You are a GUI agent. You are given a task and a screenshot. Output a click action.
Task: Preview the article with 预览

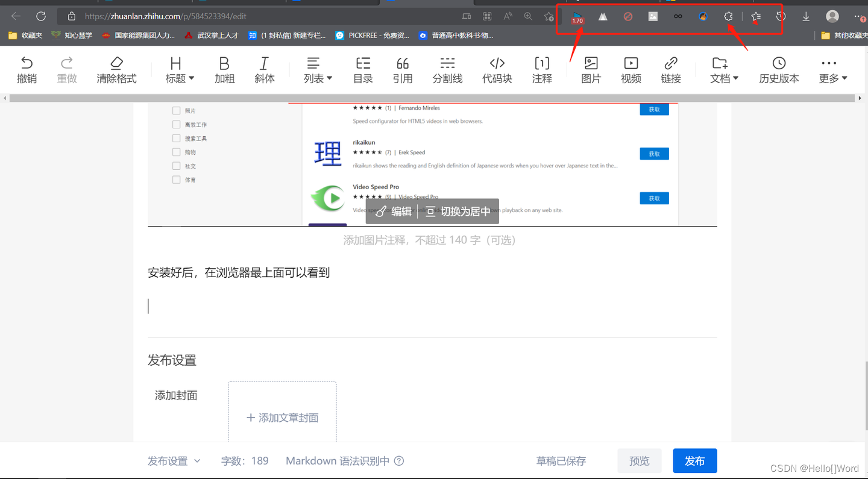639,461
